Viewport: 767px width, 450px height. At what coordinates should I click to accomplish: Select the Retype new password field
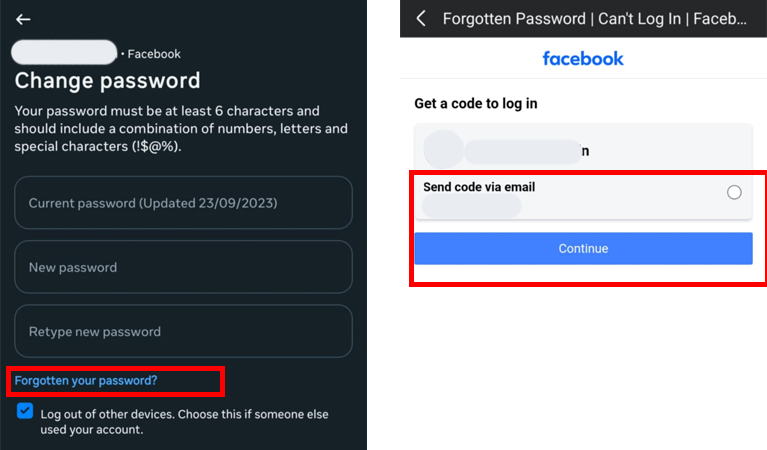point(183,331)
